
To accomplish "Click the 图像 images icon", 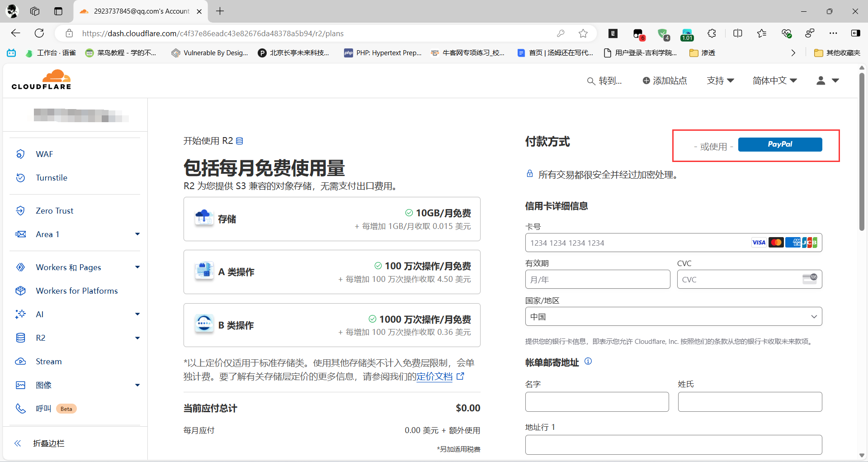I will [20, 385].
